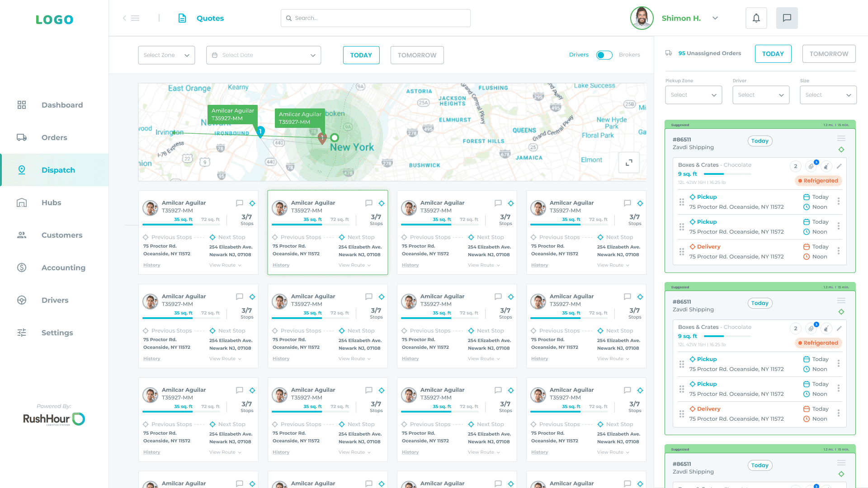Open kebab menu of first Delivery stop
This screenshot has width=868, height=488.
[x=839, y=251]
